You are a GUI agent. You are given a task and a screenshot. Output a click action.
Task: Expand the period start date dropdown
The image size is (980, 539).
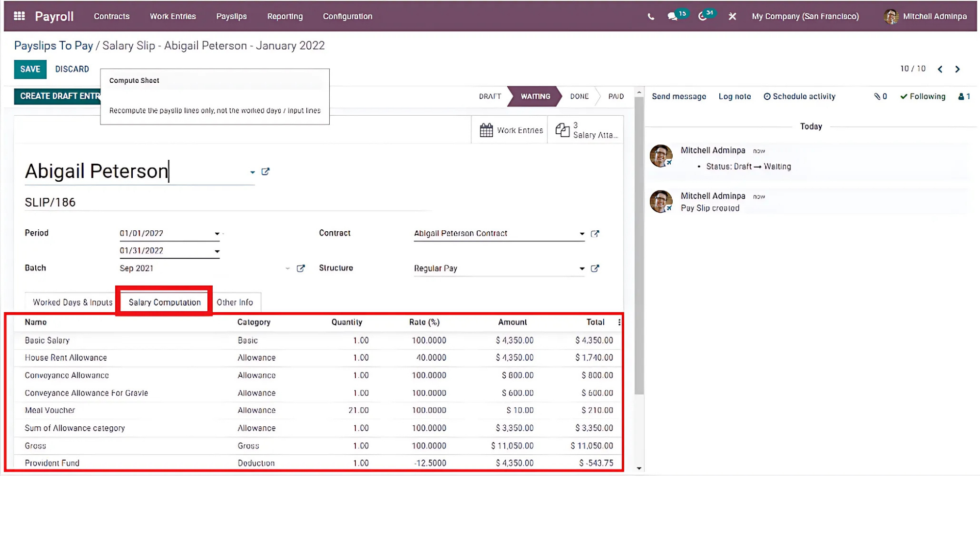pyautogui.click(x=217, y=234)
